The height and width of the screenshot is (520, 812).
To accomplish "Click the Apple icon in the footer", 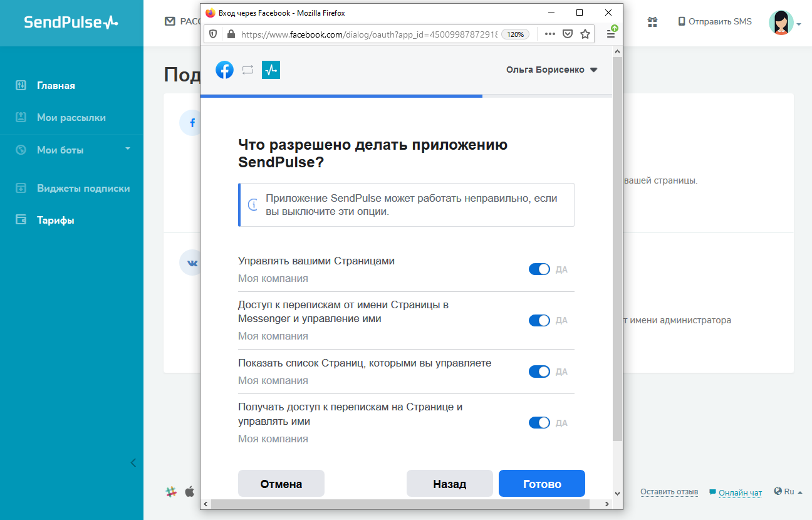I will (189, 491).
